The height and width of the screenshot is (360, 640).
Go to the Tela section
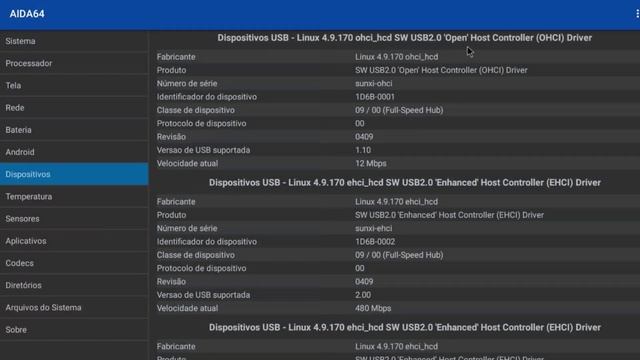(x=74, y=85)
